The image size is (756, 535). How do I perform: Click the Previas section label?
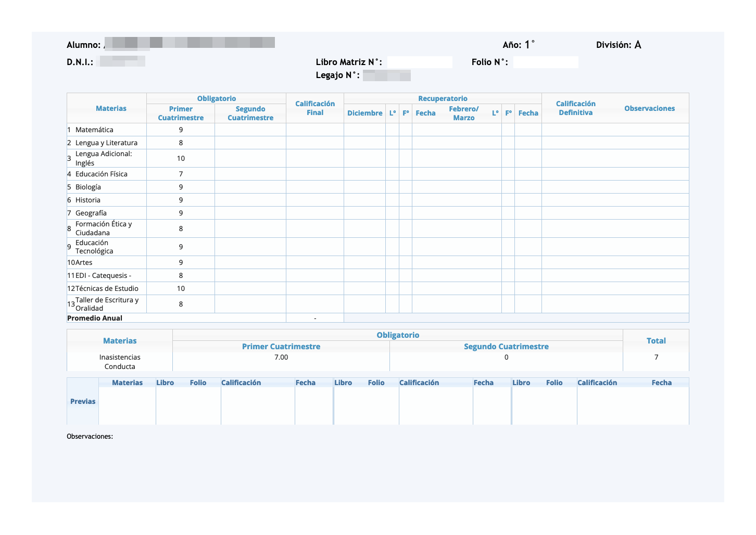[83, 401]
